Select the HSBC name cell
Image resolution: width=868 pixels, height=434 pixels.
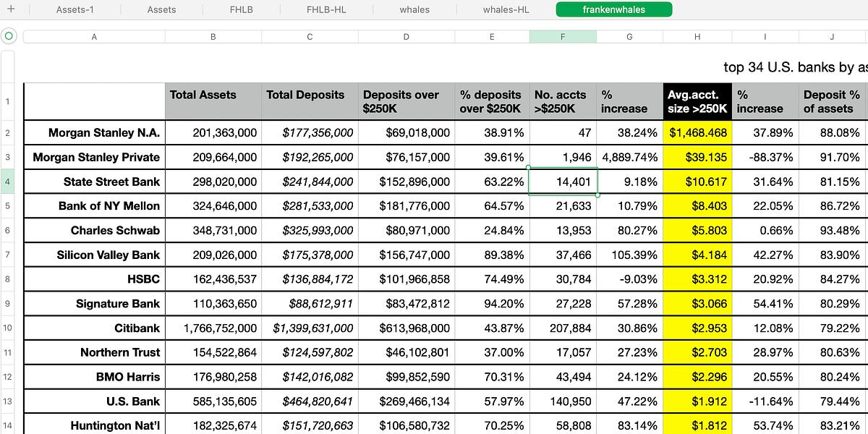[x=94, y=279]
